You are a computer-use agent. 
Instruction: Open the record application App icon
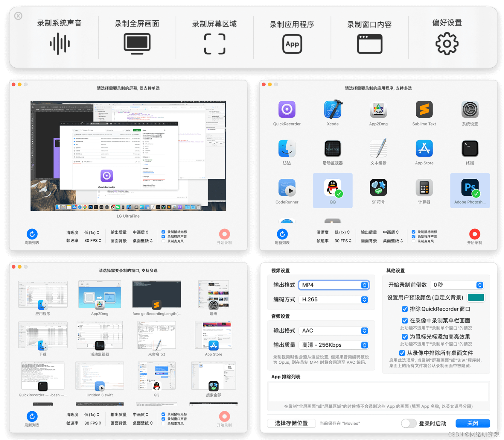click(x=292, y=44)
